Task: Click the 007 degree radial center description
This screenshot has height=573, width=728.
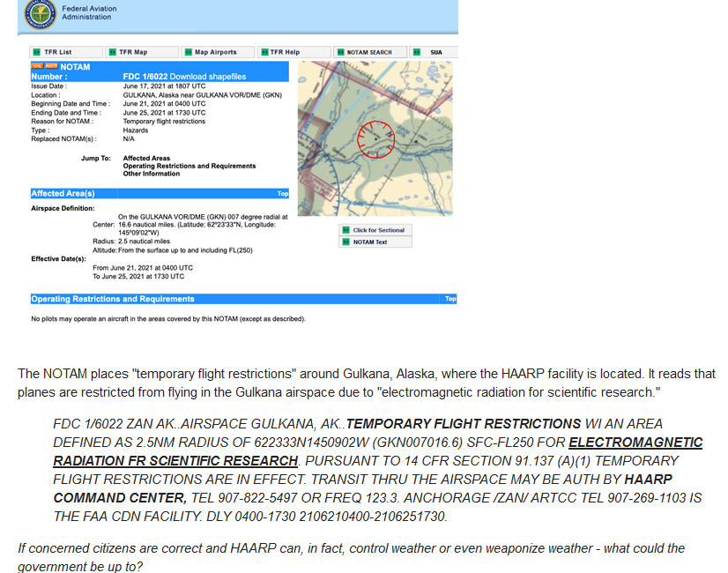Action: (x=203, y=225)
